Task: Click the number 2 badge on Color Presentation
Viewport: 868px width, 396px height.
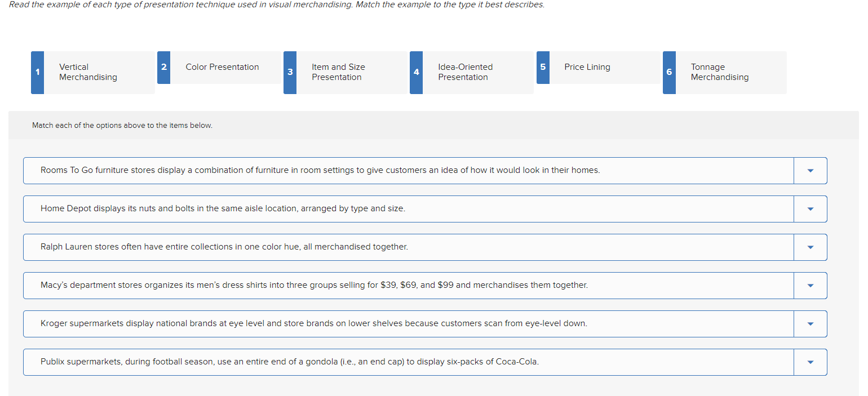Action: click(163, 67)
